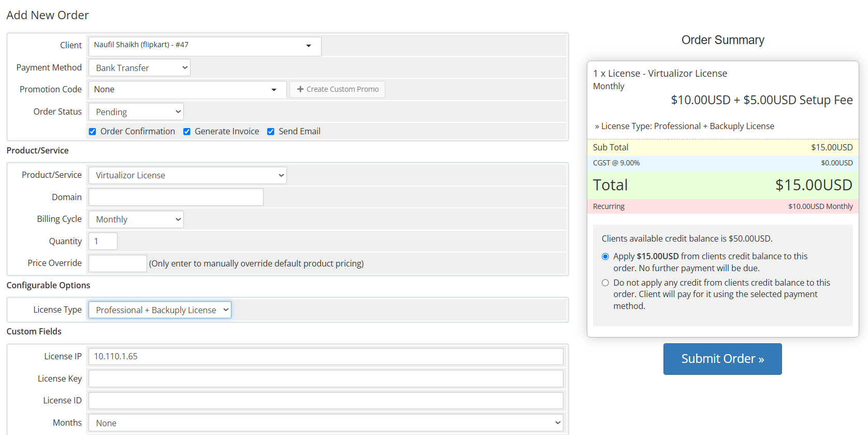Open the License Type dropdown

tap(160, 310)
